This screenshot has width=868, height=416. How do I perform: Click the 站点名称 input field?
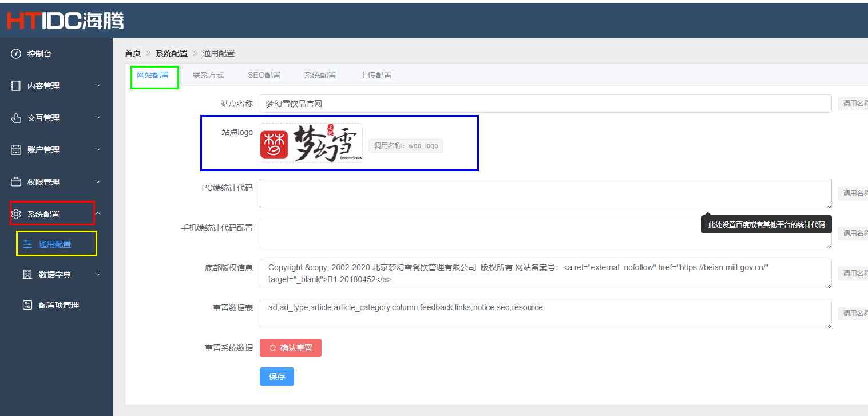tap(545, 104)
